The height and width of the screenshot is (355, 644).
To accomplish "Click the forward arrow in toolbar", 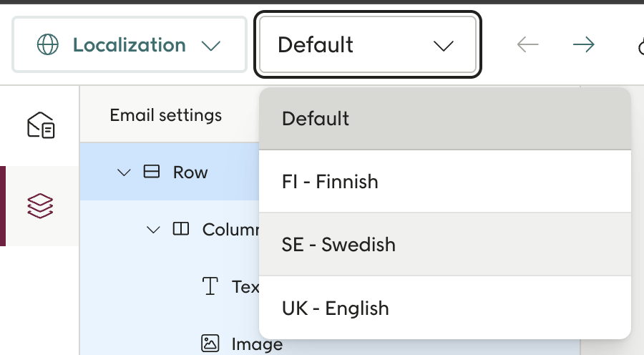I will click(x=584, y=45).
